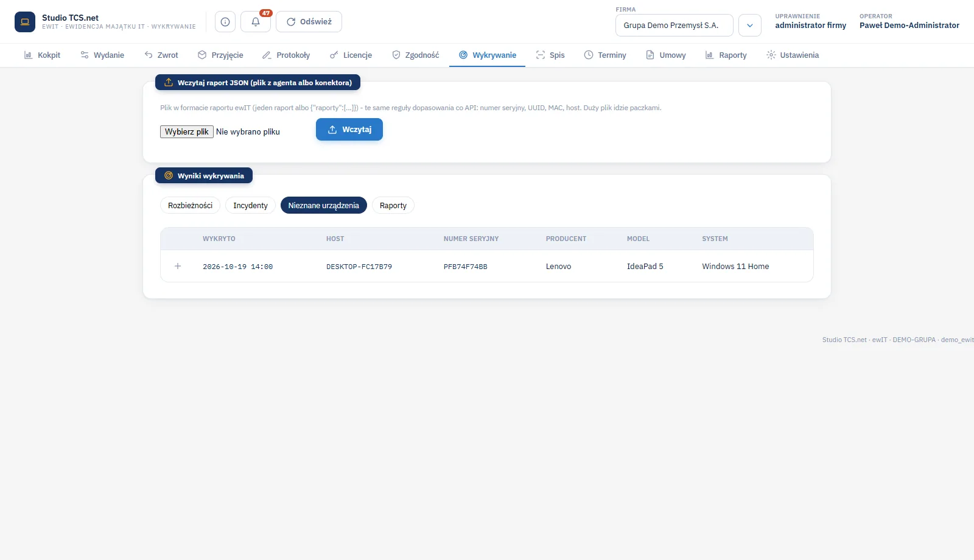This screenshot has width=974, height=560.
Task: Go to the Kokpit tab
Action: click(42, 55)
